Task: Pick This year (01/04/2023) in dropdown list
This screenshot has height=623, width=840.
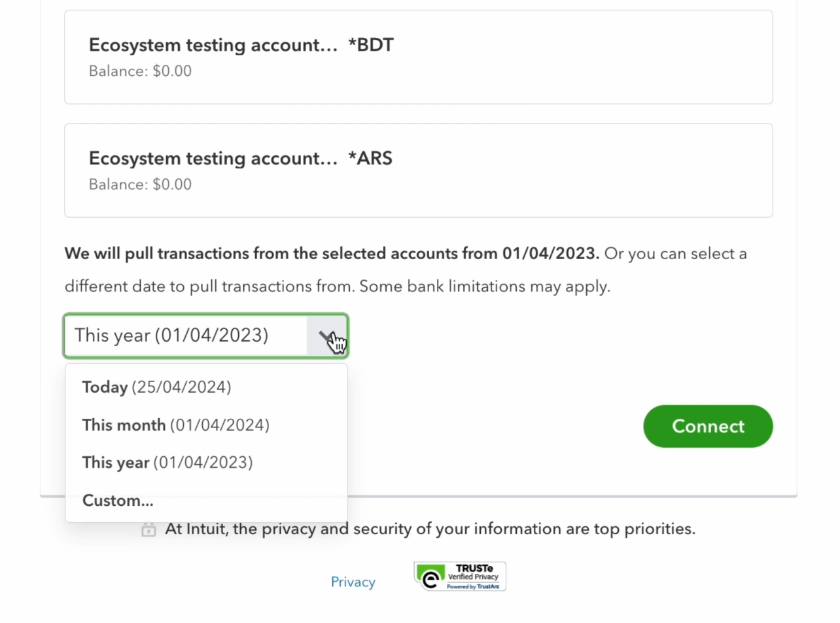Action: click(167, 463)
